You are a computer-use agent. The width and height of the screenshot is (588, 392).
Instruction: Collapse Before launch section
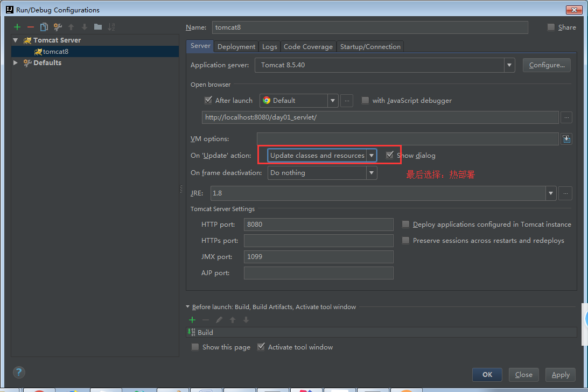pyautogui.click(x=187, y=307)
